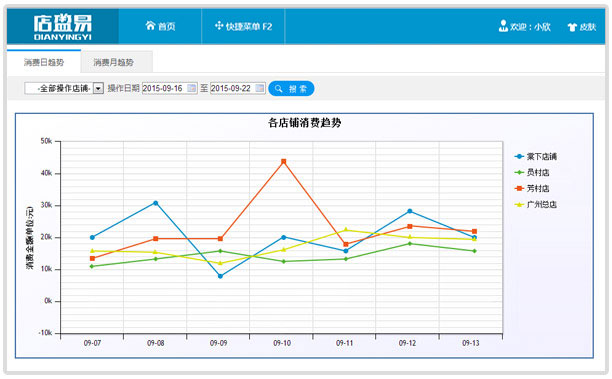Click the blue low point on 09-09
612x379 pixels.
[x=220, y=276]
